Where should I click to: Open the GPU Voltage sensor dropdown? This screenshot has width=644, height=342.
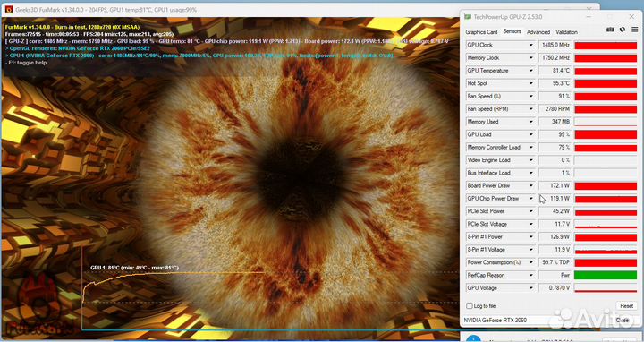(530, 287)
